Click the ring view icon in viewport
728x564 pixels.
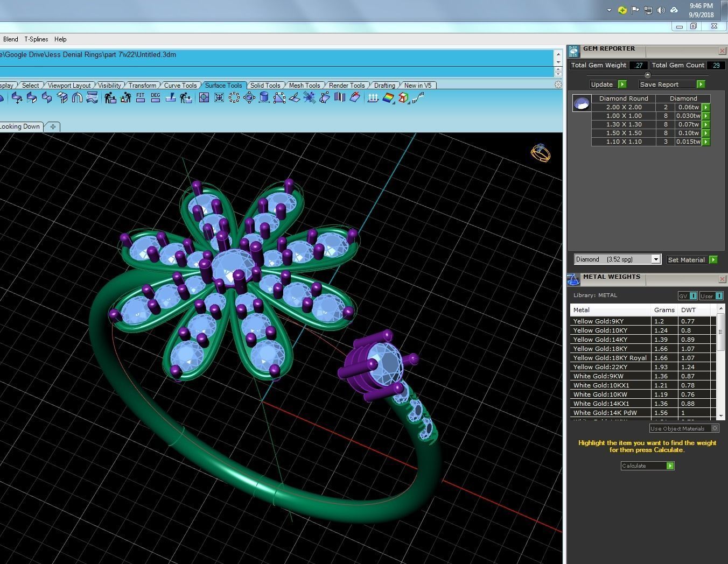click(541, 153)
